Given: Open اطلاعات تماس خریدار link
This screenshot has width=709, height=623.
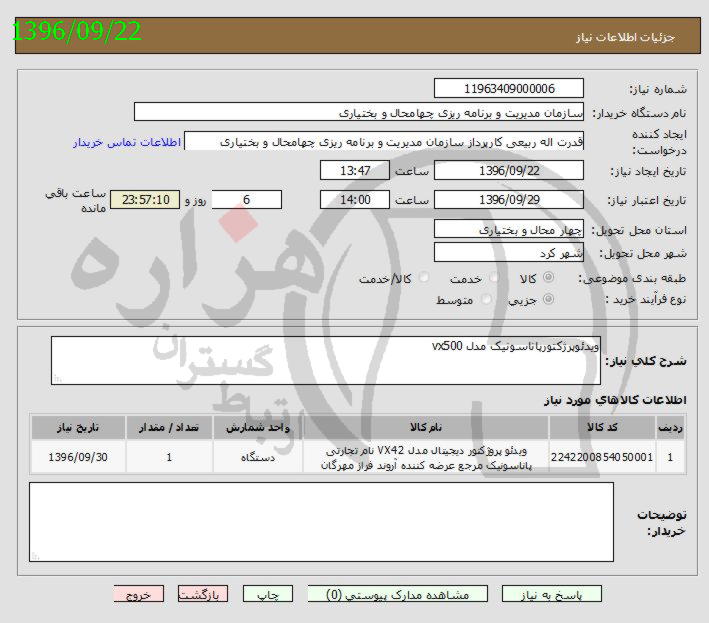Looking at the screenshot, I should (x=127, y=142).
